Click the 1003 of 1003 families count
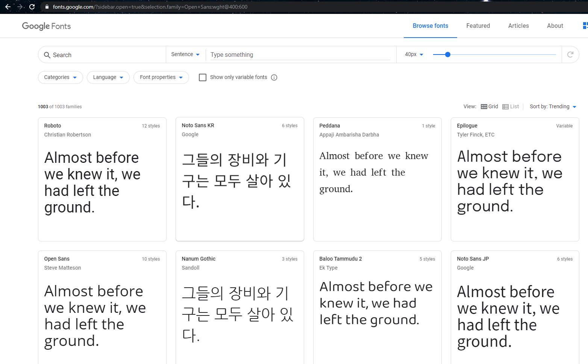 (x=60, y=107)
